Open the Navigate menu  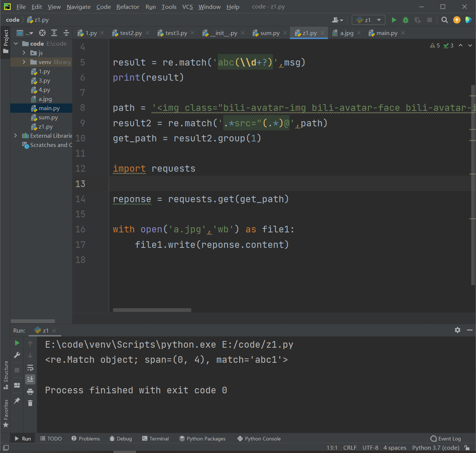click(78, 7)
